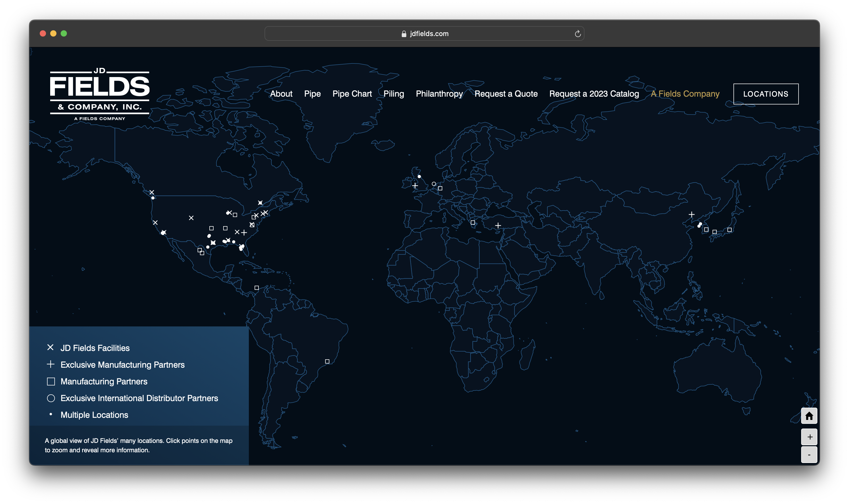
Task: Select the plus marker in northern China
Action: [x=691, y=214]
